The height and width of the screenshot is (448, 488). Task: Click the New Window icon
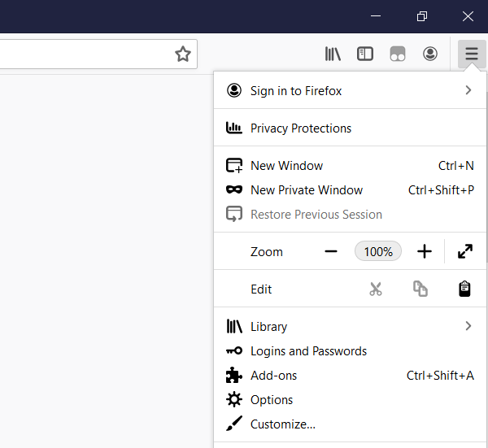[x=234, y=166]
